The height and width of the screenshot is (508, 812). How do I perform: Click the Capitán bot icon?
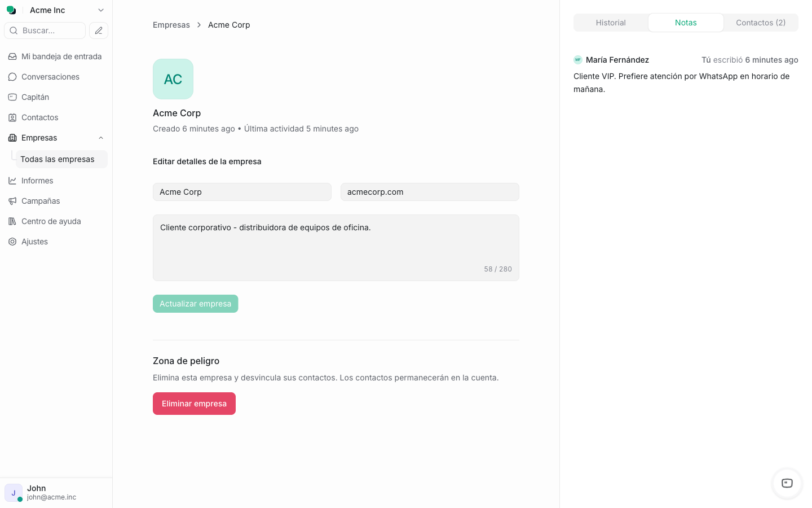tap(12, 97)
